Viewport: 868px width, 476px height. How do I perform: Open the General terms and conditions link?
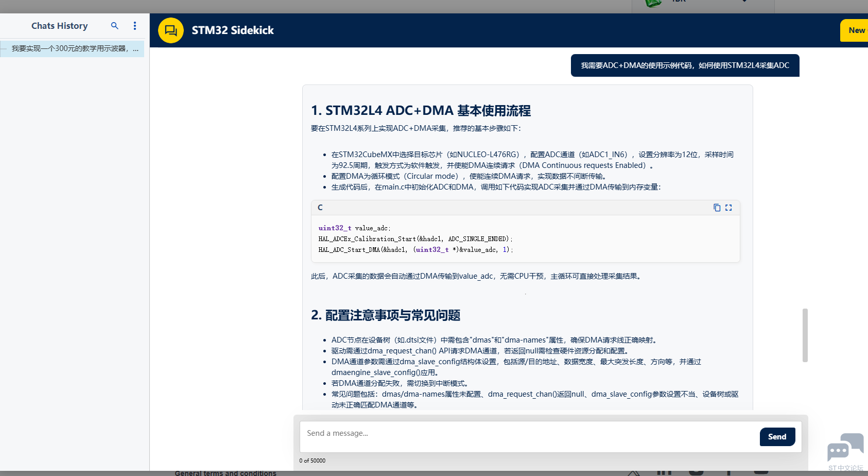(x=225, y=473)
